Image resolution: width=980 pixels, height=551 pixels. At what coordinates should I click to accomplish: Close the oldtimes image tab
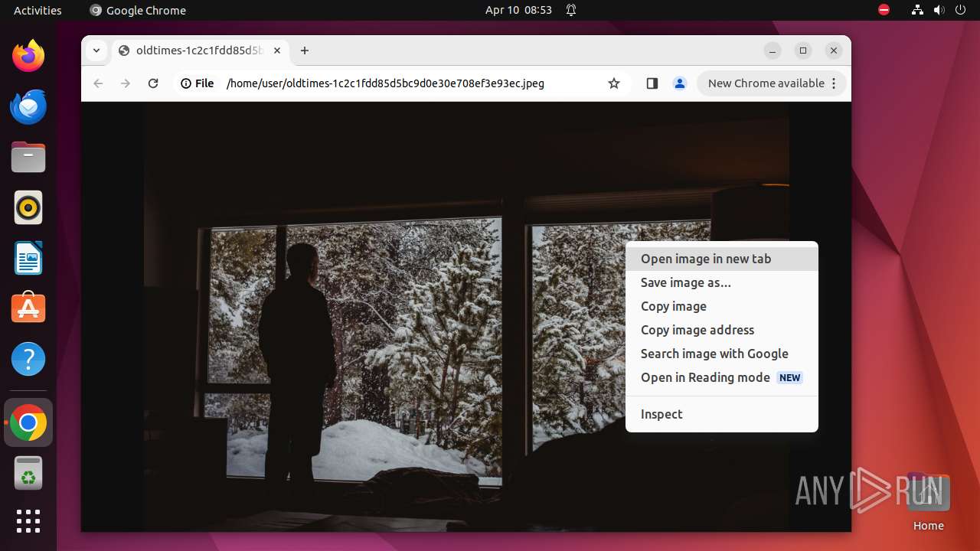tap(277, 51)
